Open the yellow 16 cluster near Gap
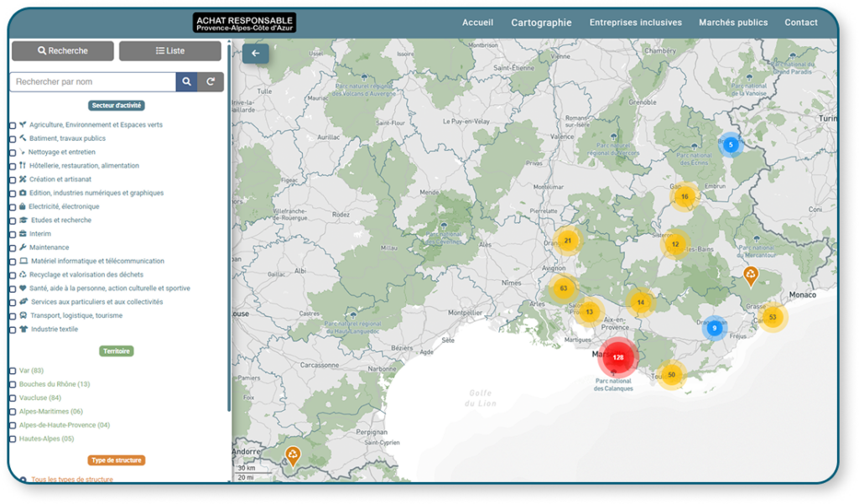859x504 pixels. click(685, 197)
